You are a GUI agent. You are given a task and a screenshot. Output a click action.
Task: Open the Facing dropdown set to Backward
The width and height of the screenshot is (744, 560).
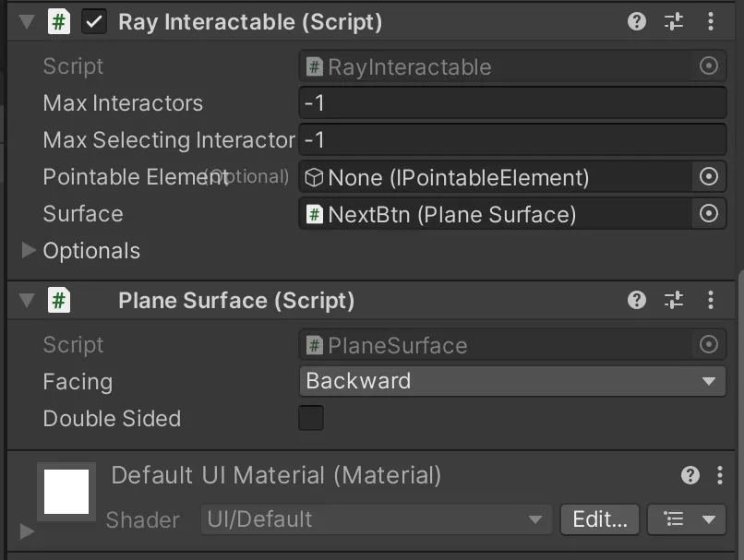[x=512, y=381]
